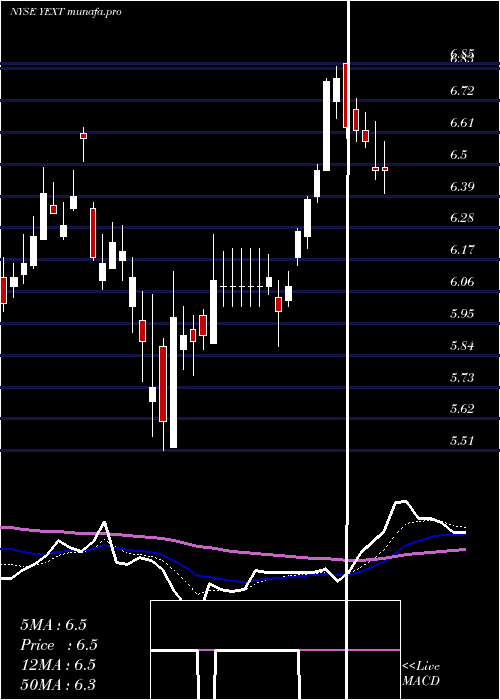Click the tallest white candle near 5.51 low
Viewport: 500px width, 700px height.
(x=173, y=382)
